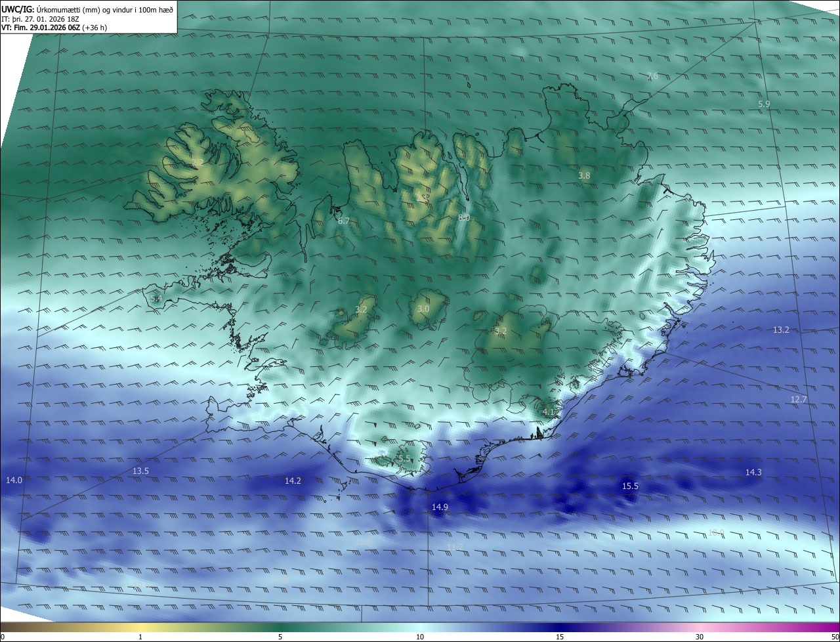Click the 14.3 value on the map
Viewport: 840px width, 642px height.
click(753, 473)
